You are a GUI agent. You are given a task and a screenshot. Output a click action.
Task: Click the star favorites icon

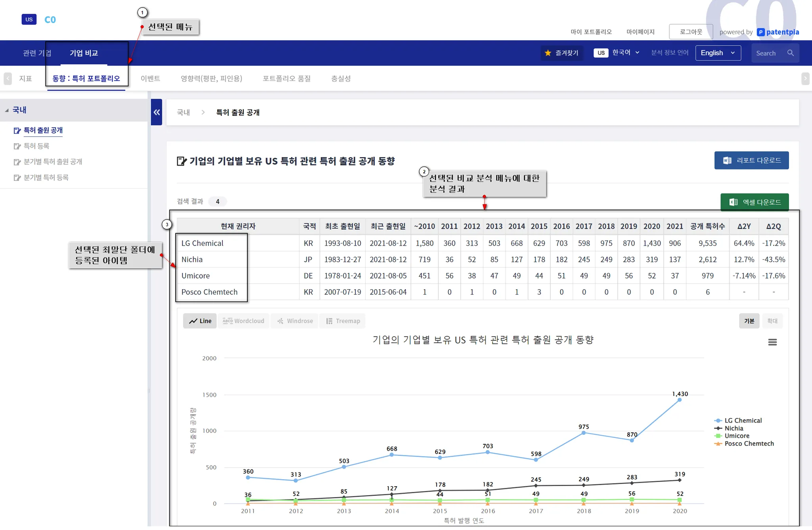[x=548, y=53]
